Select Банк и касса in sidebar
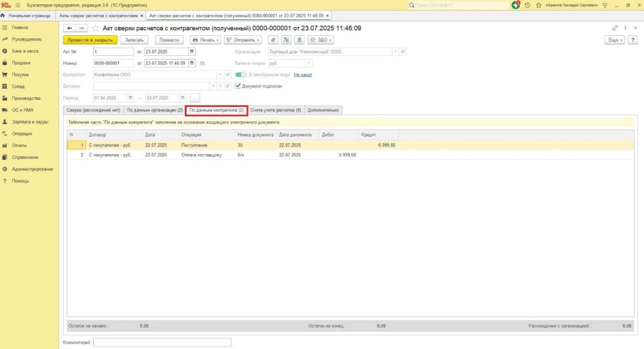Screen dimensions: 644x349 click(x=25, y=51)
